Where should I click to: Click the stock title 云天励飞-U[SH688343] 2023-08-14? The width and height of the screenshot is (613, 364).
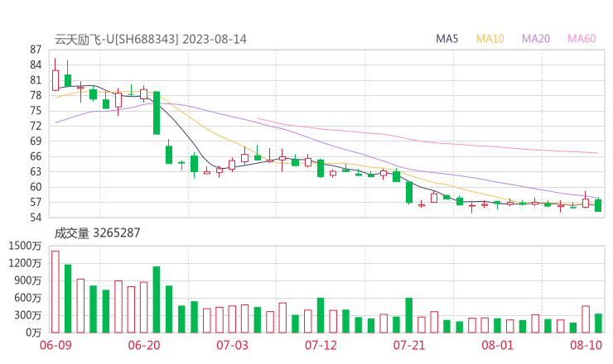[151, 40]
